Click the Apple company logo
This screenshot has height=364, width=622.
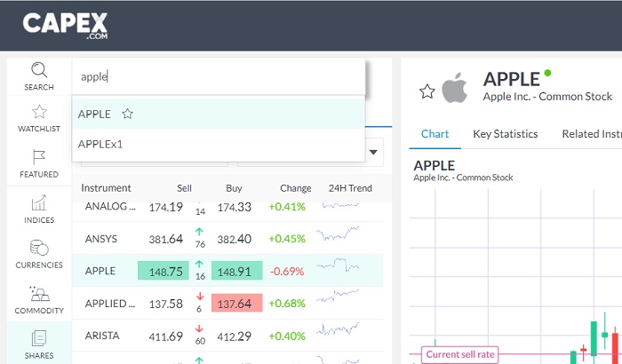point(455,88)
